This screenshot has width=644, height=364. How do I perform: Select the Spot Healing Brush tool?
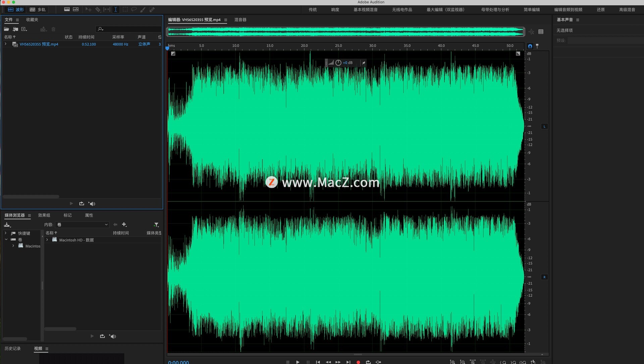152,9
